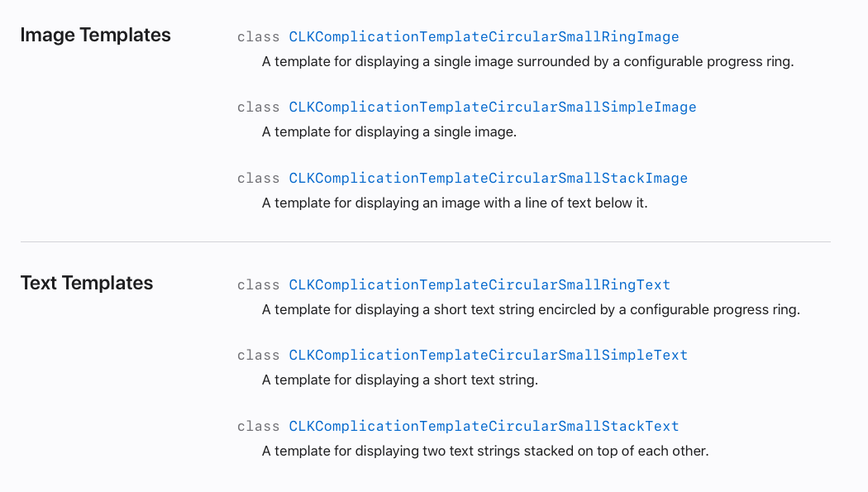The image size is (868, 492).
Task: Open the CLKComplicationTemplateCircularSmallRingImage class link
Action: point(484,37)
